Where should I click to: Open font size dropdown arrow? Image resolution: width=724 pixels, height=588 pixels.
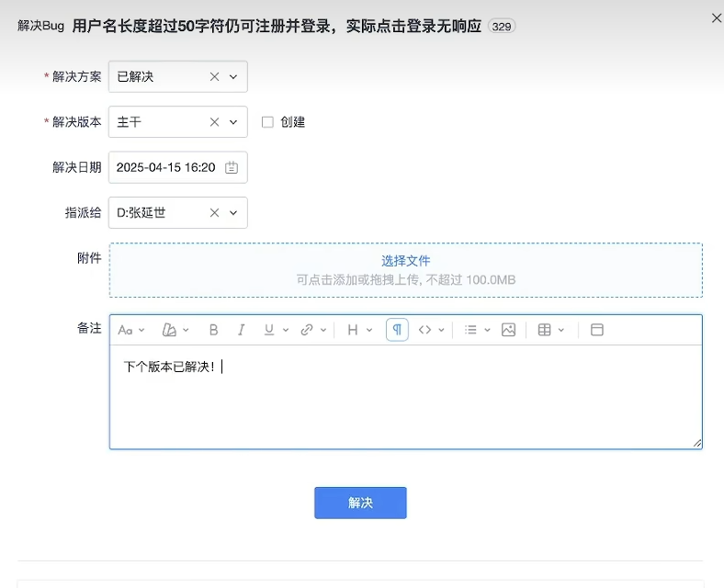click(141, 330)
